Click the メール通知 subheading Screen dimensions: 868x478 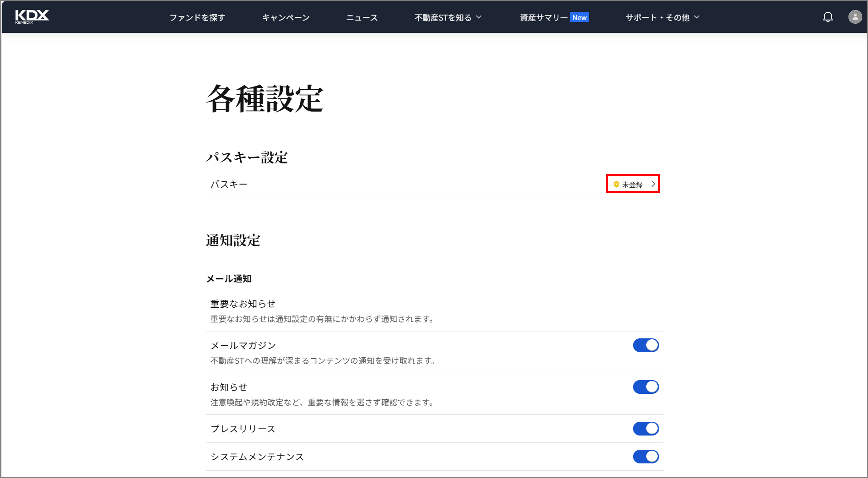[x=229, y=279]
